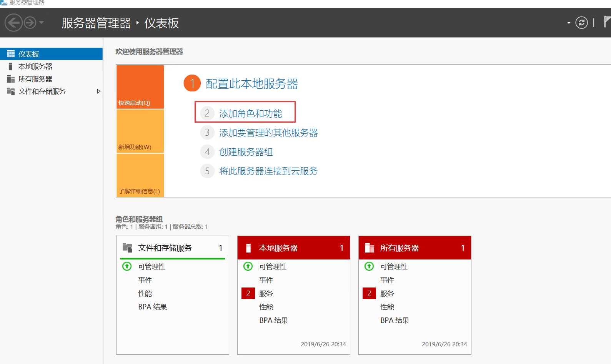Image resolution: width=611 pixels, height=364 pixels.
Task: Click the 本地服务器 sidebar icon
Action: pos(11,66)
